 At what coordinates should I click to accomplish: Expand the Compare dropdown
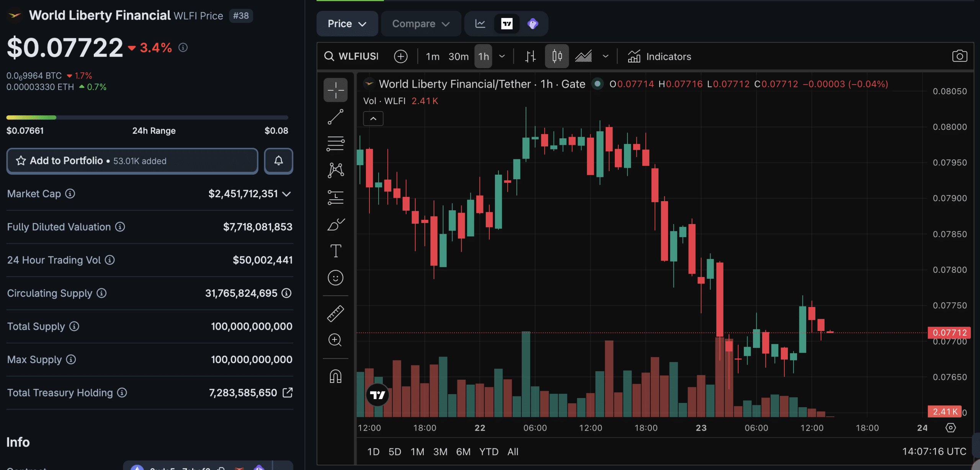click(x=421, y=24)
